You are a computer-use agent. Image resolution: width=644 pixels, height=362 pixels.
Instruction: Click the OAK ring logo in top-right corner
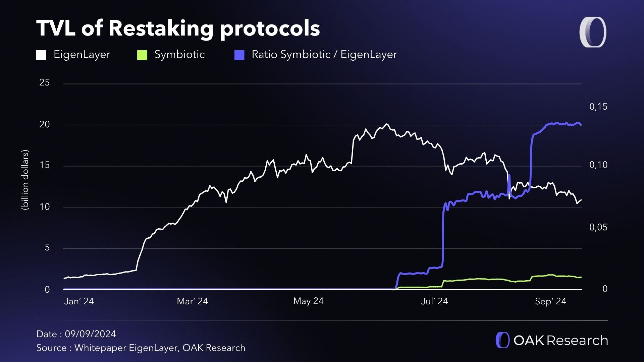click(593, 32)
